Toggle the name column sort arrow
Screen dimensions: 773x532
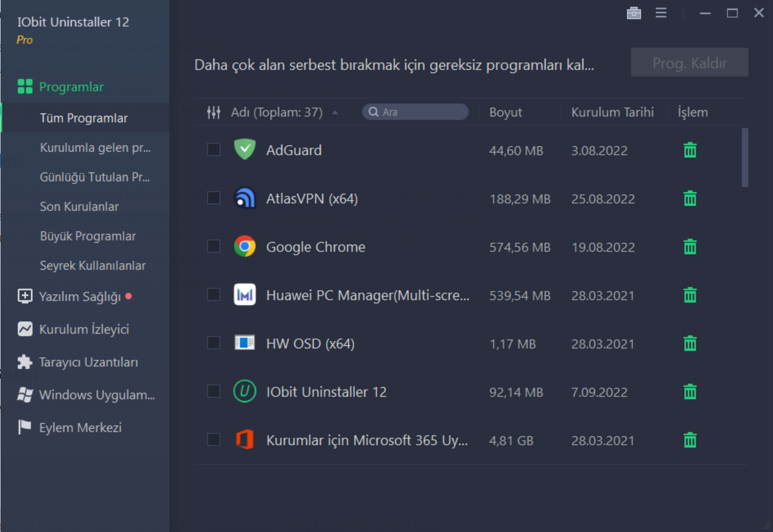point(335,113)
